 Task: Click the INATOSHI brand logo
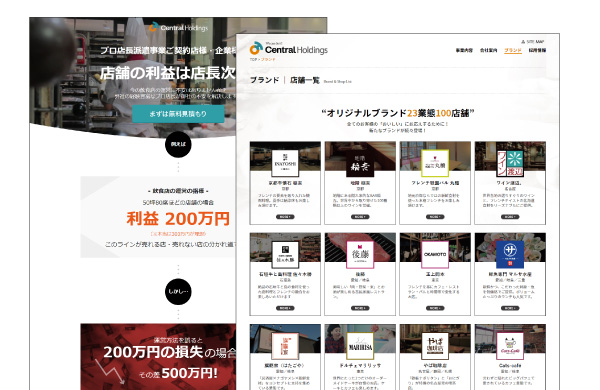285,163
